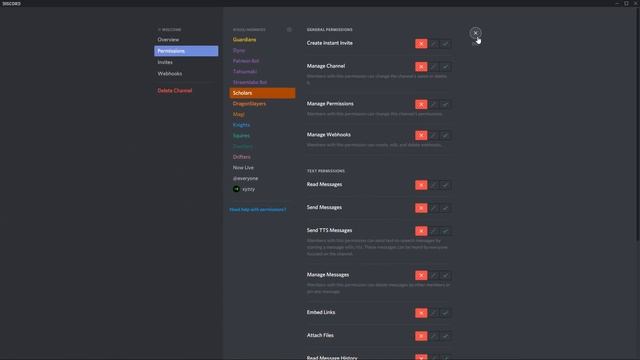Image resolution: width=640 pixels, height=360 pixels.
Task: Click the xyzzy member avatar
Action: (236, 189)
